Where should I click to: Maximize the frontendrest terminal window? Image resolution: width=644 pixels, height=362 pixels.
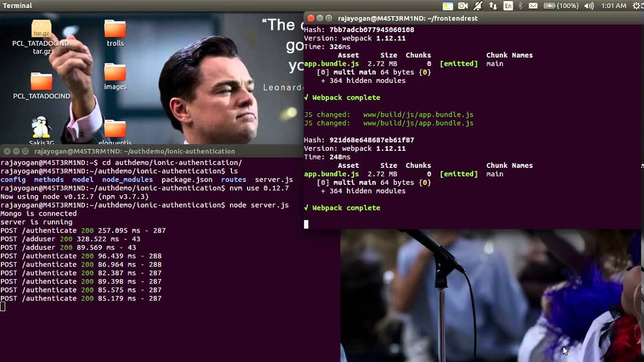[x=329, y=18]
